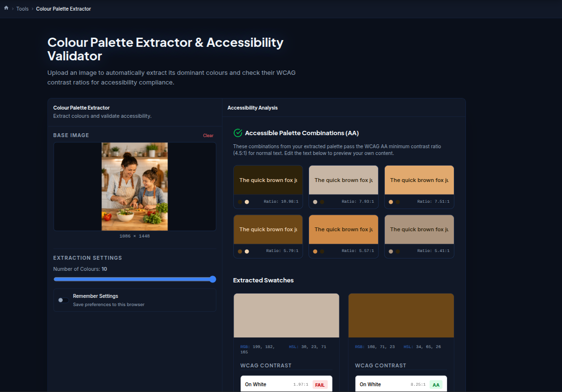Click the AA badge on brown swatch

pos(436,385)
